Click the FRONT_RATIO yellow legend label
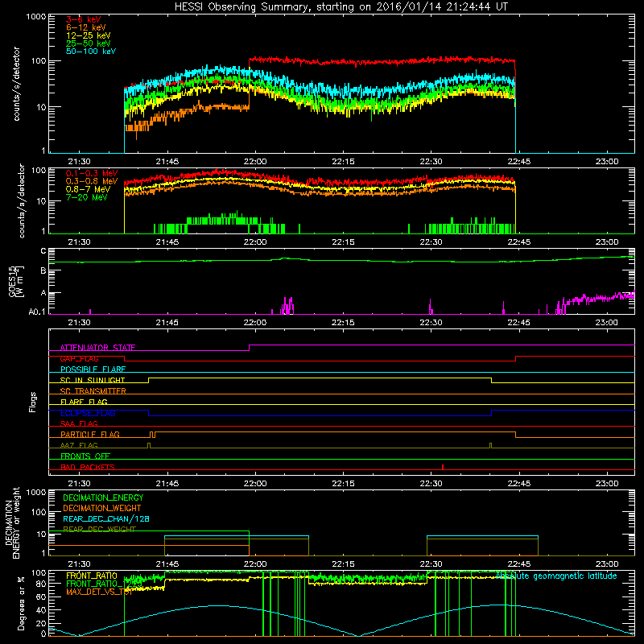Screen dimensions: 644x644 pos(92,576)
